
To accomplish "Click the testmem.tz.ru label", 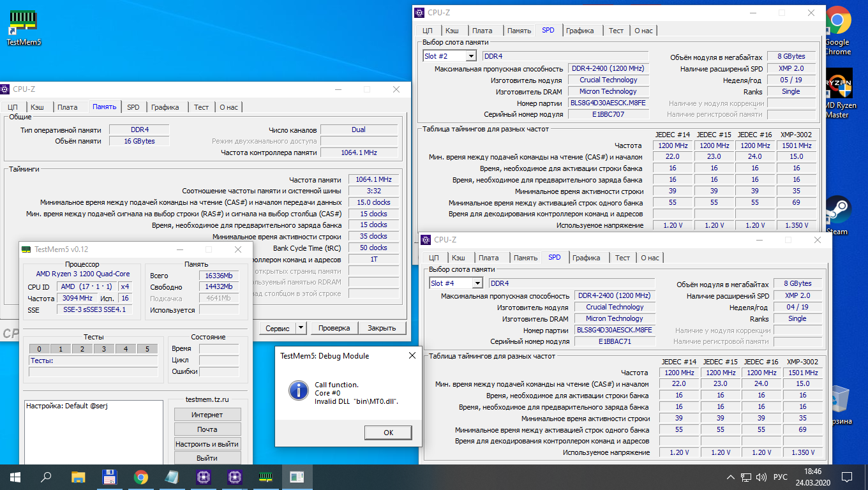I will point(207,399).
